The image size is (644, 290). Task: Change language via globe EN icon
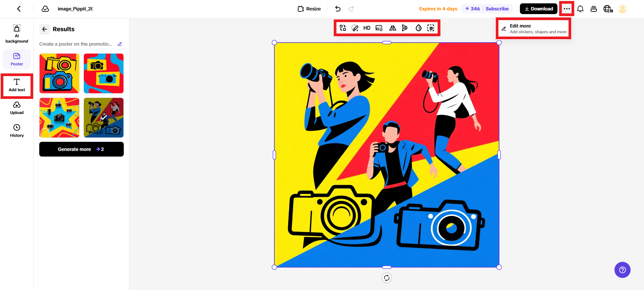point(608,9)
